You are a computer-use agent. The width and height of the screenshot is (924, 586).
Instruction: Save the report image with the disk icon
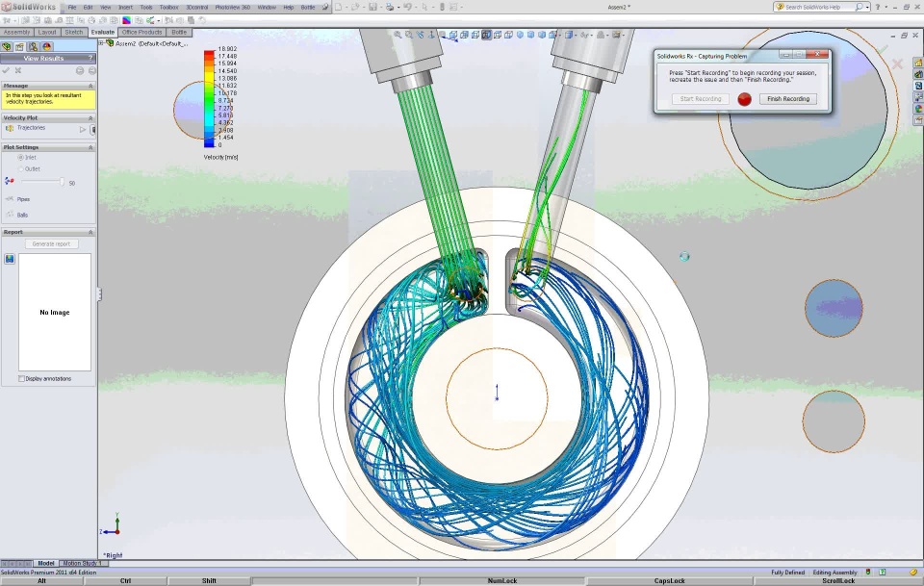click(x=10, y=259)
